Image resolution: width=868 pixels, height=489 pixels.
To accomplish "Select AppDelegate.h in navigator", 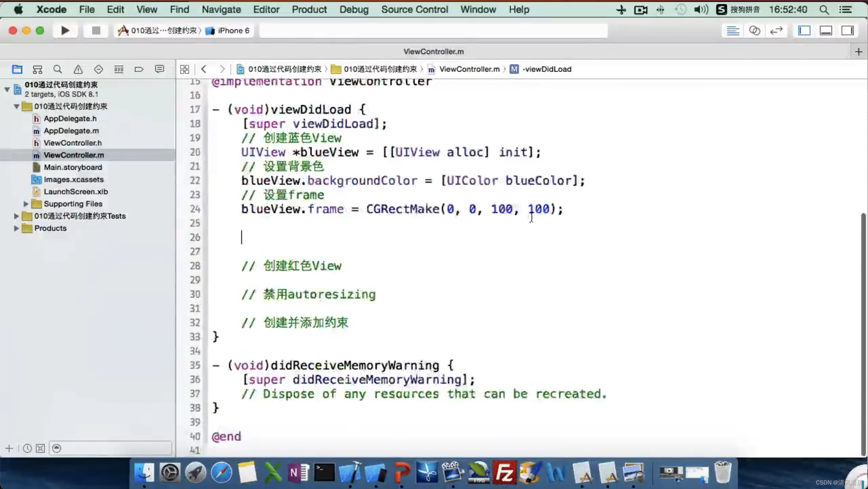I will [x=70, y=119].
